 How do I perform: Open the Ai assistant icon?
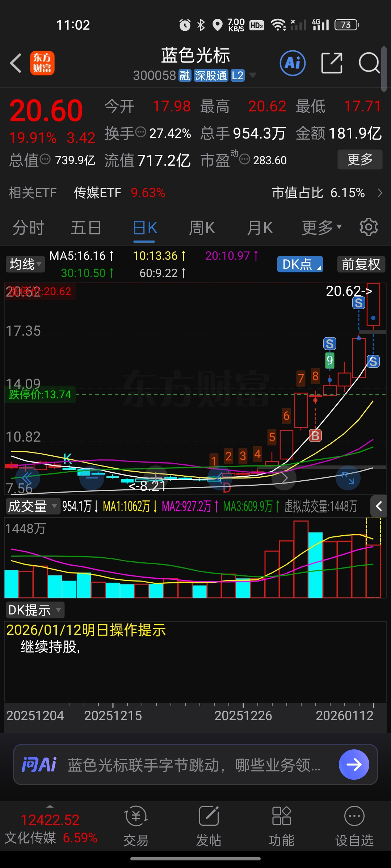click(293, 63)
